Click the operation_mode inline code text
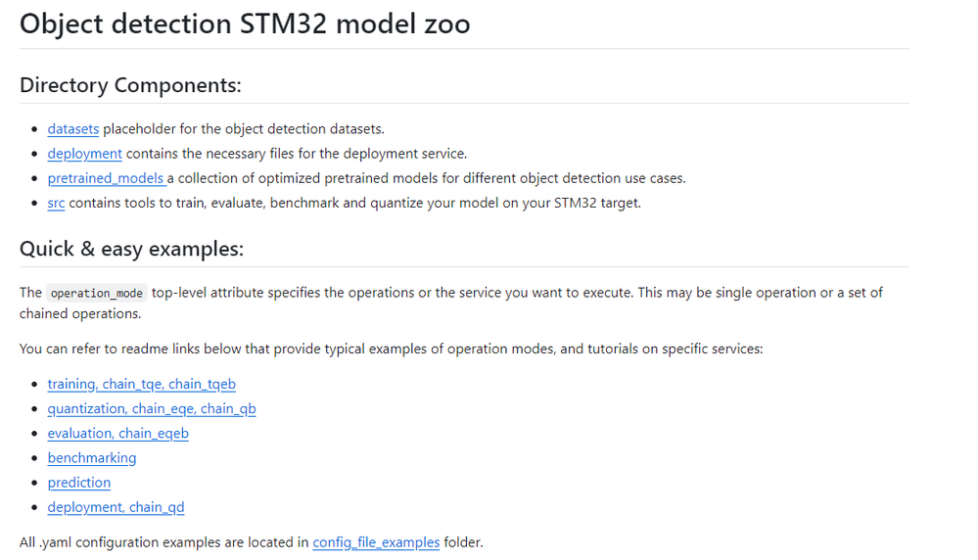The width and height of the screenshot is (978, 560). tap(97, 293)
